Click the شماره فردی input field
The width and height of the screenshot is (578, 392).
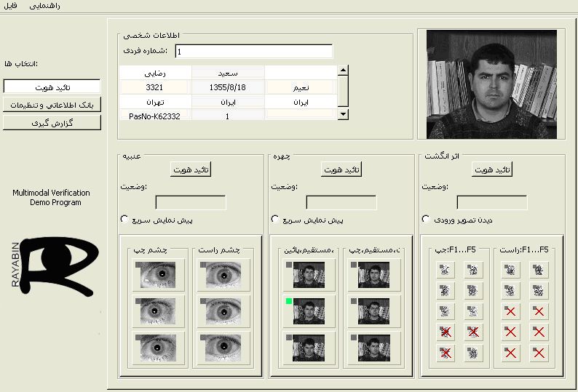tap(253, 52)
